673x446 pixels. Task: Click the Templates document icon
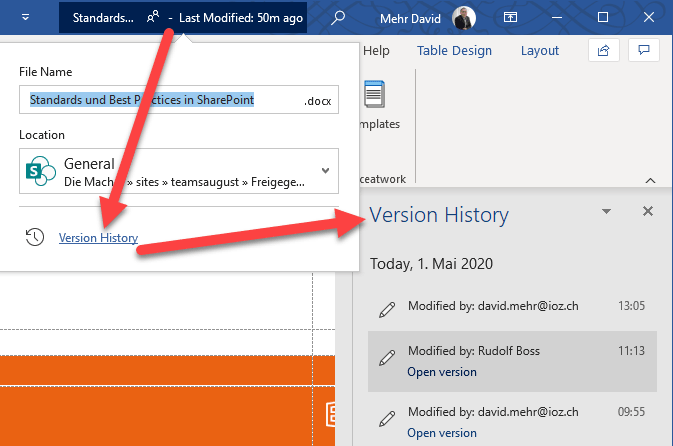point(374,97)
